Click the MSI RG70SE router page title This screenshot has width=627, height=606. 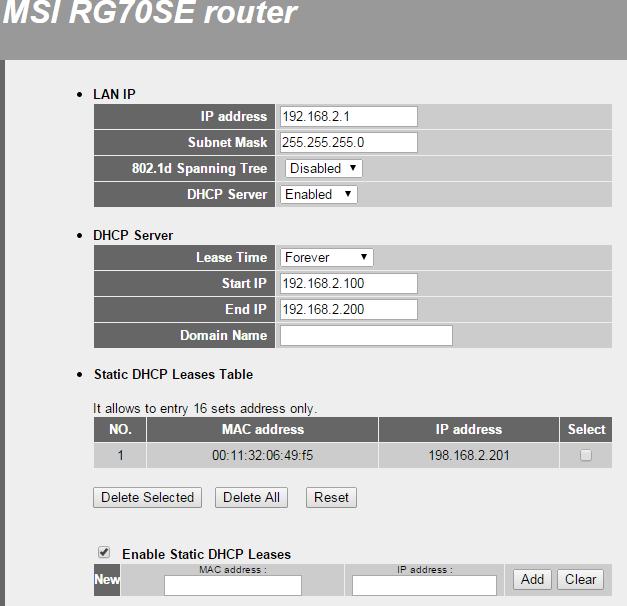coord(150,12)
